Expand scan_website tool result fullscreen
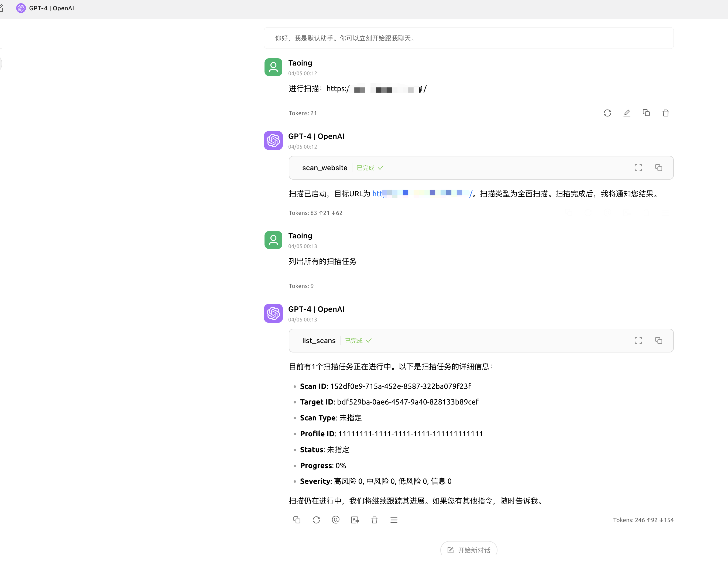Screen dimensions: 728x562 638,168
